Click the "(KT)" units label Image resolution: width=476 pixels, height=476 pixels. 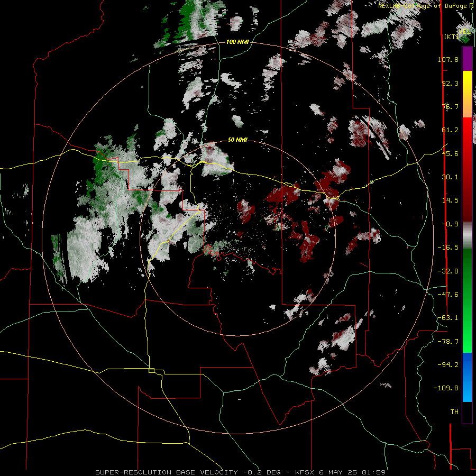(x=452, y=36)
